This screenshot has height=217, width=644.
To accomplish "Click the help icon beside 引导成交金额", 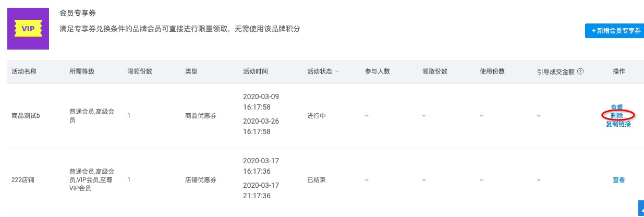I will click(580, 71).
